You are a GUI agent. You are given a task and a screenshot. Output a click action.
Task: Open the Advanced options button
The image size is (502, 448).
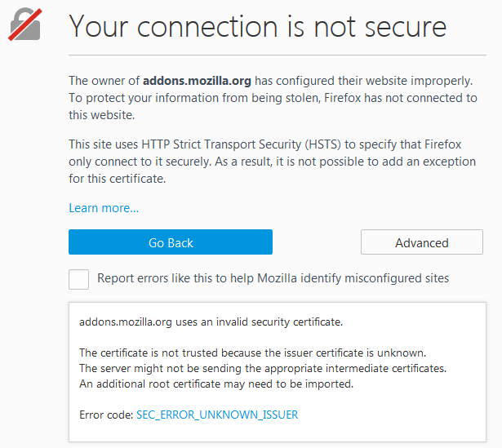pos(422,242)
